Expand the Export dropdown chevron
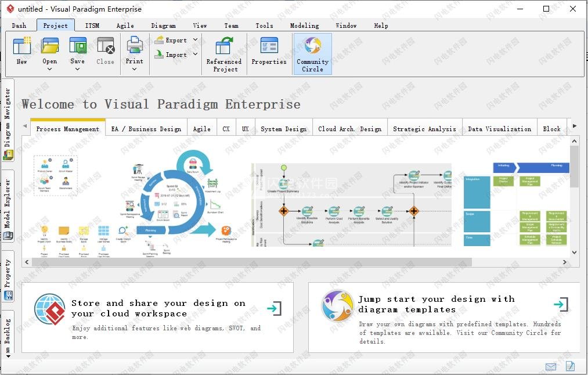 tap(196, 39)
